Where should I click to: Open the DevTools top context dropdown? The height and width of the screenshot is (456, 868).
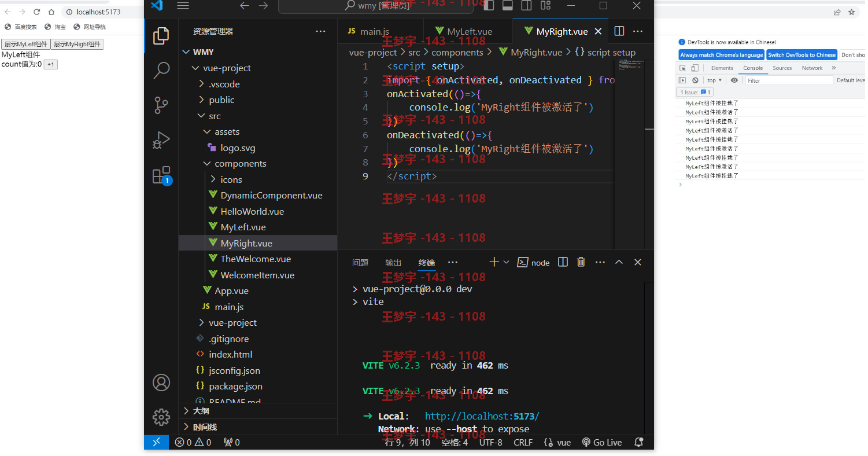click(x=715, y=80)
